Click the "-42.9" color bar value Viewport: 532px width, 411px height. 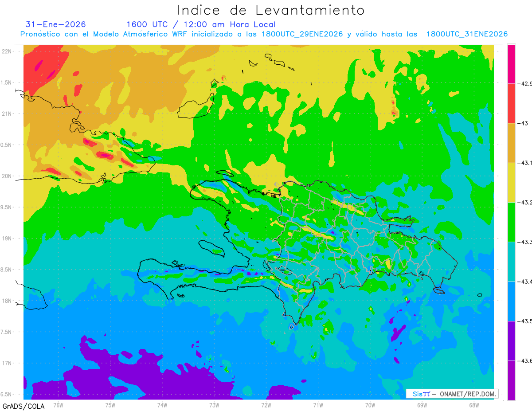tap(524, 84)
